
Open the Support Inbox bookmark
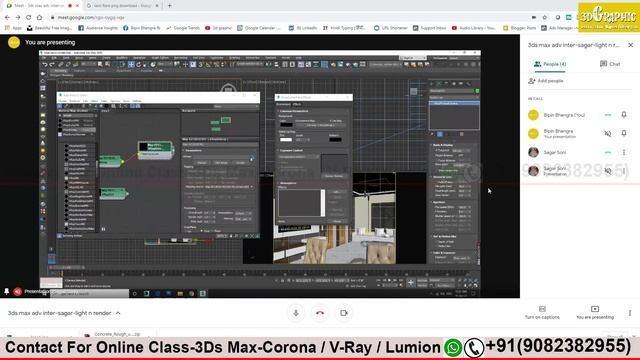tap(430, 28)
